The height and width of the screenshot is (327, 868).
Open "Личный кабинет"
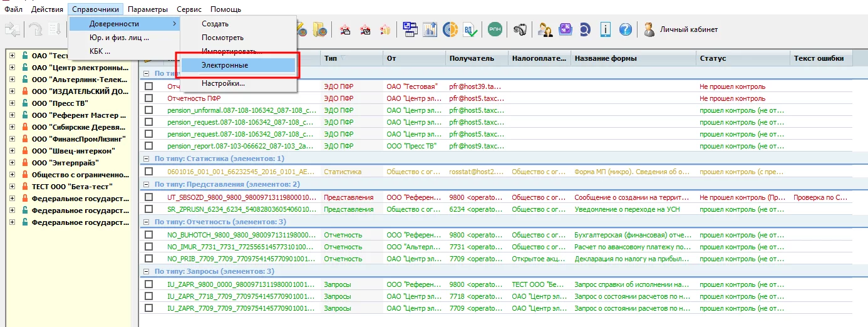click(x=688, y=29)
